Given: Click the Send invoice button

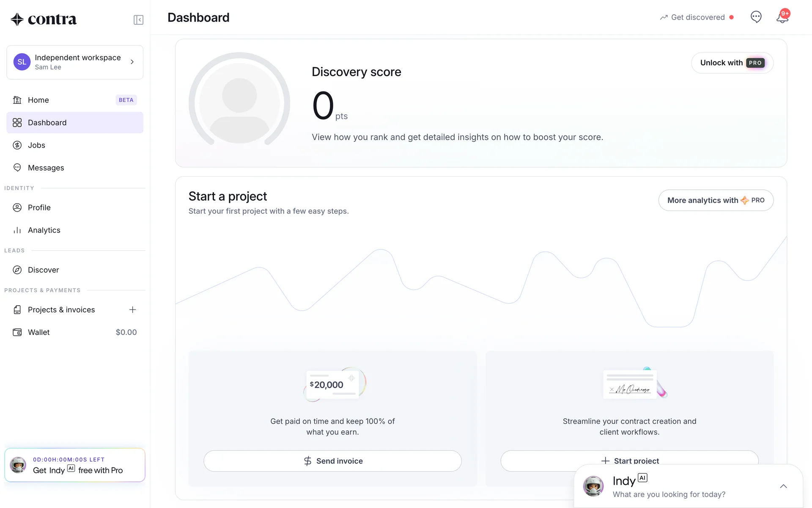Looking at the screenshot, I should [x=332, y=461].
